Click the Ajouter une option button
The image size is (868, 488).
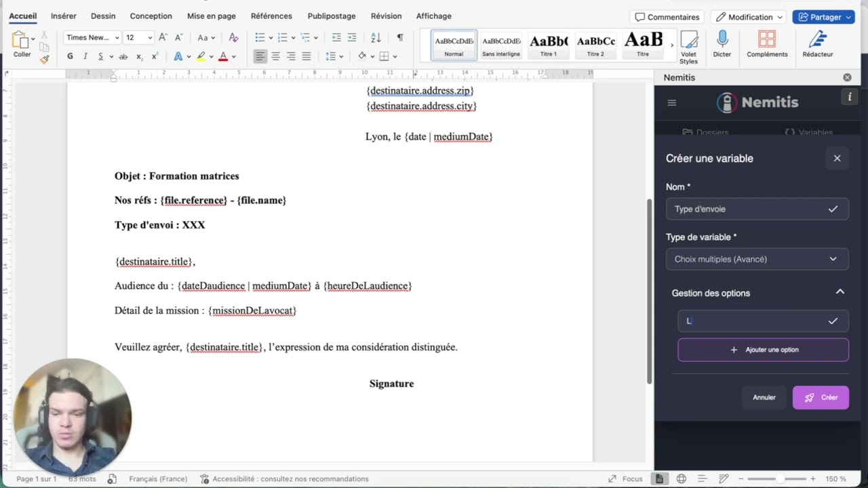(763, 350)
